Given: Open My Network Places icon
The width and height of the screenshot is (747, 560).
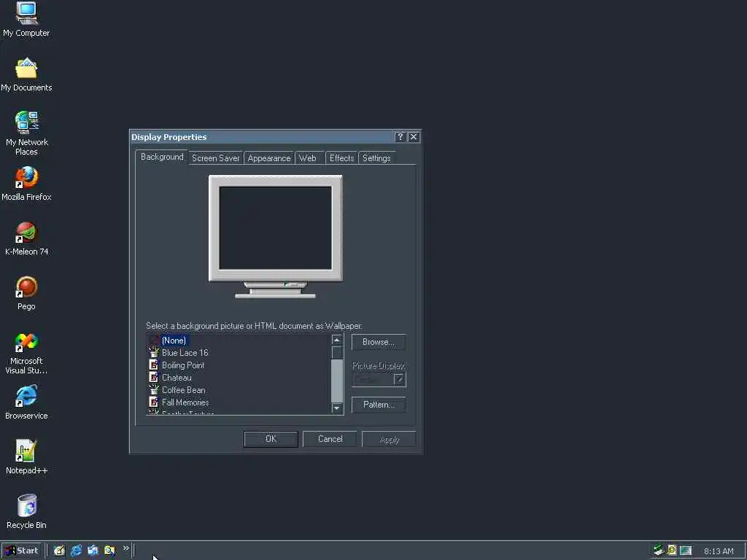Looking at the screenshot, I should point(27,133).
